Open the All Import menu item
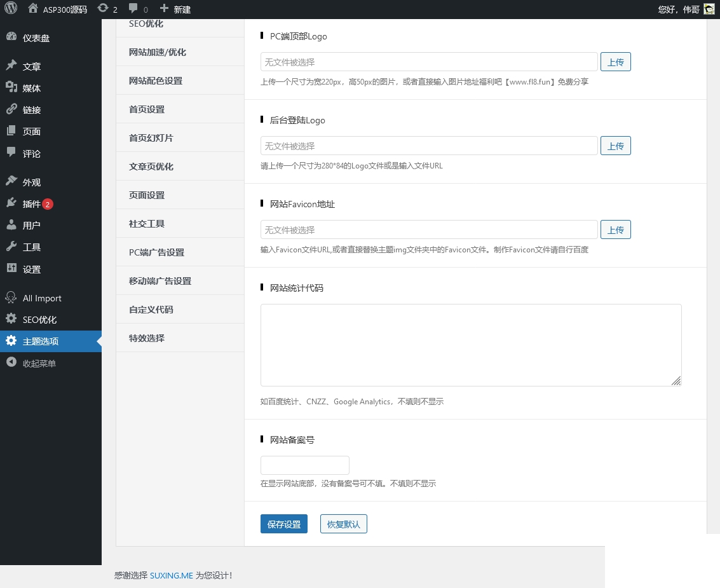 point(42,298)
